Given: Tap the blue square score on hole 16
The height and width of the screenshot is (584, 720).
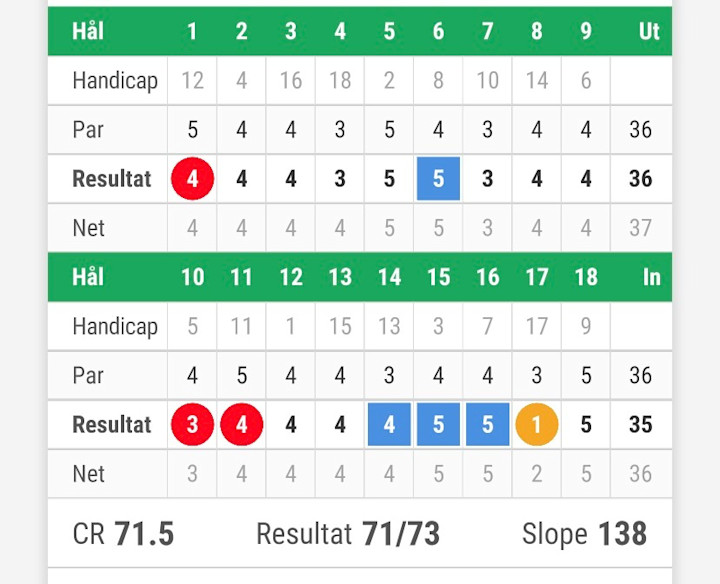Looking at the screenshot, I should tap(488, 425).
